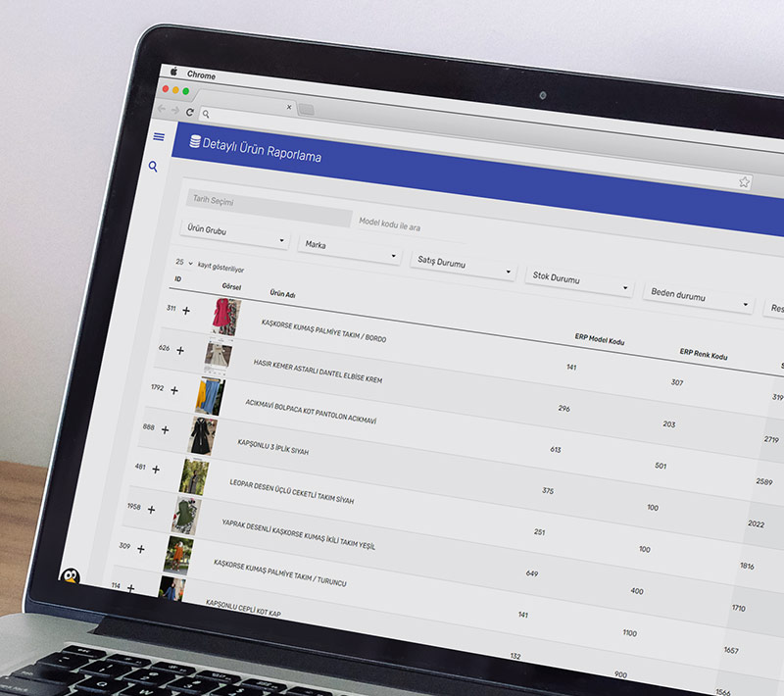This screenshot has height=696, width=784.
Task: Open thumbnail of palmiye takım turuncu
Action: [x=178, y=556]
